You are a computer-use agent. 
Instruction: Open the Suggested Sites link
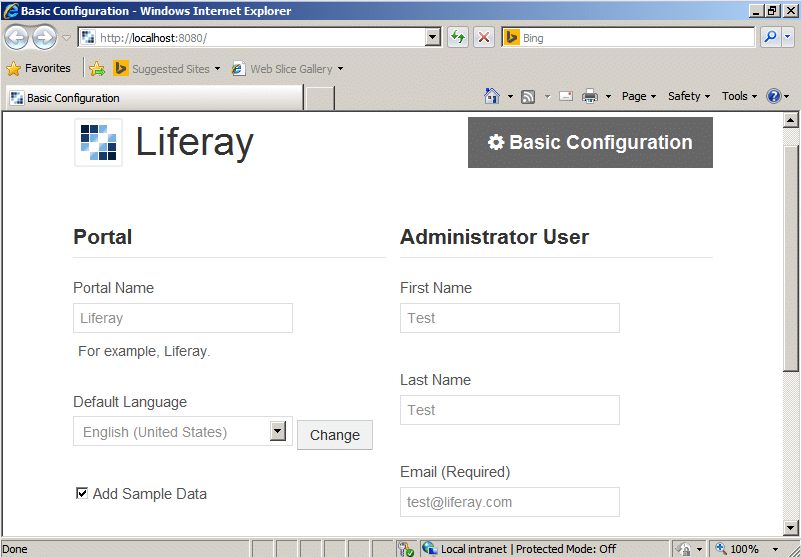[x=167, y=68]
